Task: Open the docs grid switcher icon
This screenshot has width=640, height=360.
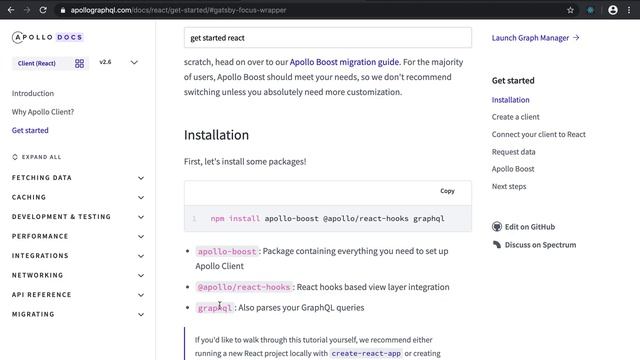Action: [80, 63]
